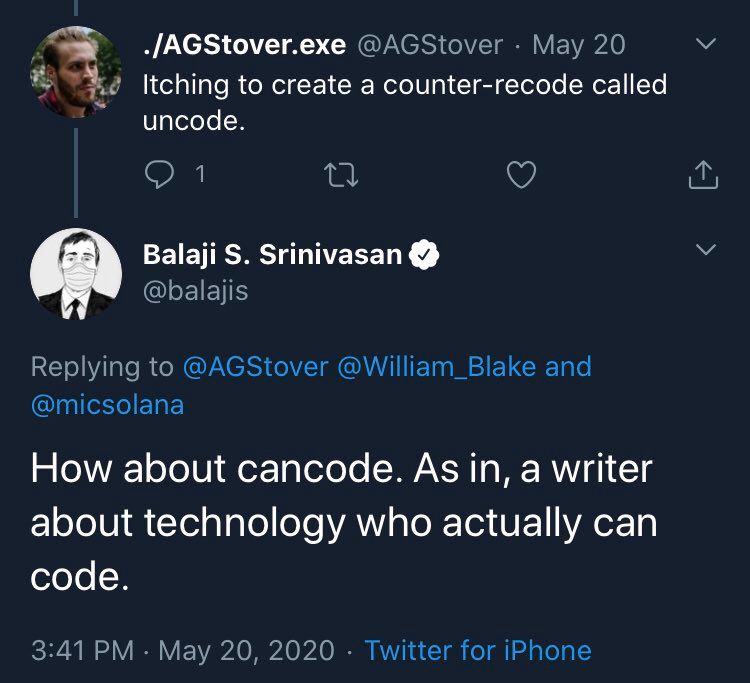Open the ./AGStover.exe display name
Image resolution: width=750 pixels, height=683 pixels.
(244, 45)
